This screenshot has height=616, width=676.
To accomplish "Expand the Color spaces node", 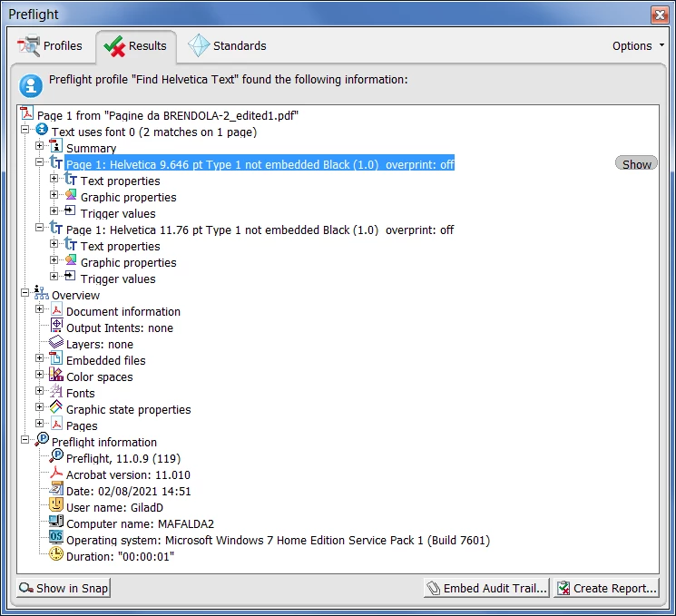I will pos(39,374).
